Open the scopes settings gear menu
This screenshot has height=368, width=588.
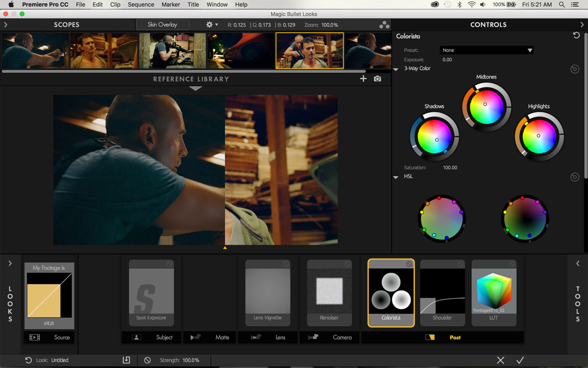coord(212,25)
